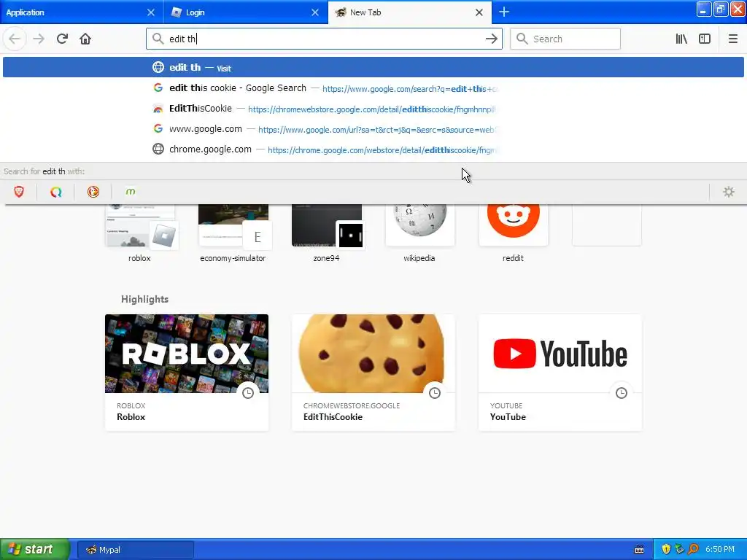The image size is (747, 560).
Task: Click in the address bar text field
Action: 324,39
